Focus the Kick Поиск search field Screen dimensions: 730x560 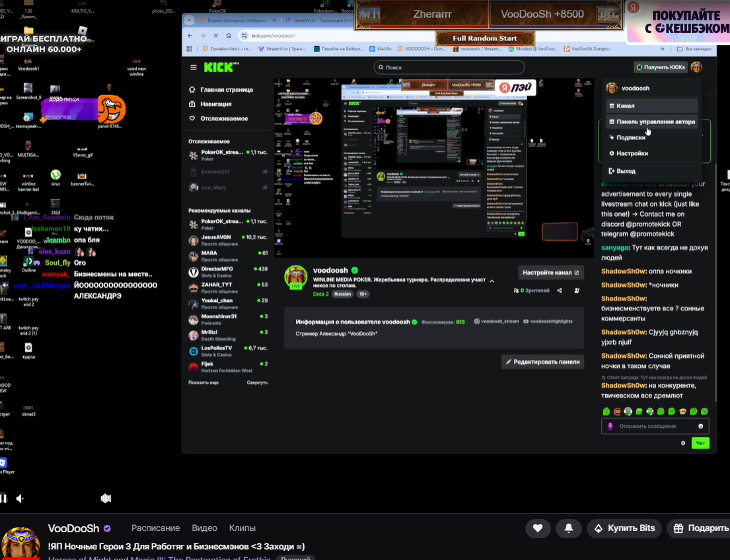[x=449, y=67]
